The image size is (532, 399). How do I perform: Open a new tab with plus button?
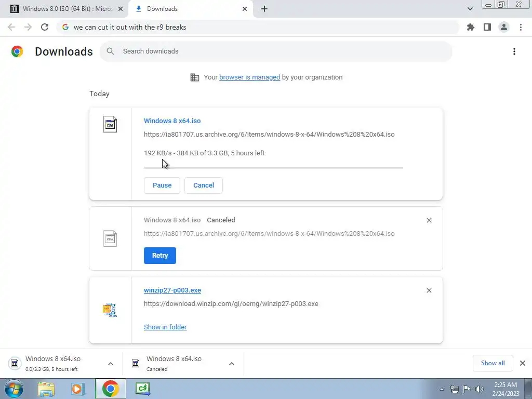pyautogui.click(x=264, y=9)
